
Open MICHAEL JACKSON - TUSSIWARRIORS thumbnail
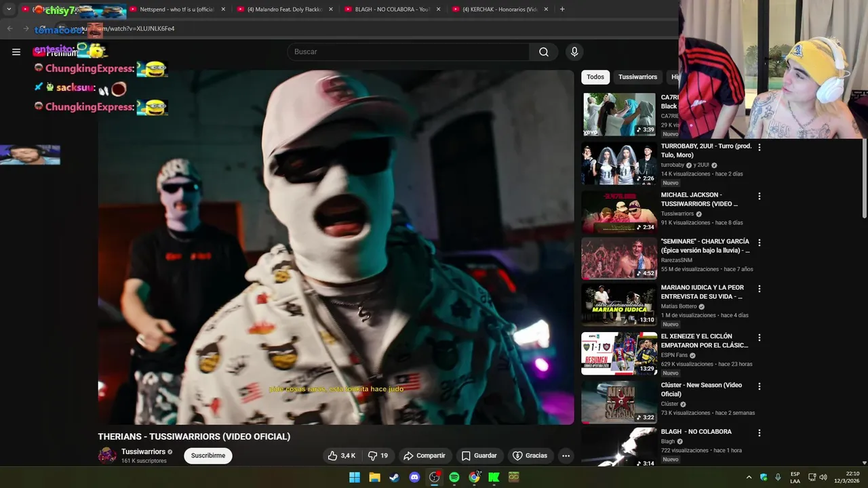pos(619,212)
